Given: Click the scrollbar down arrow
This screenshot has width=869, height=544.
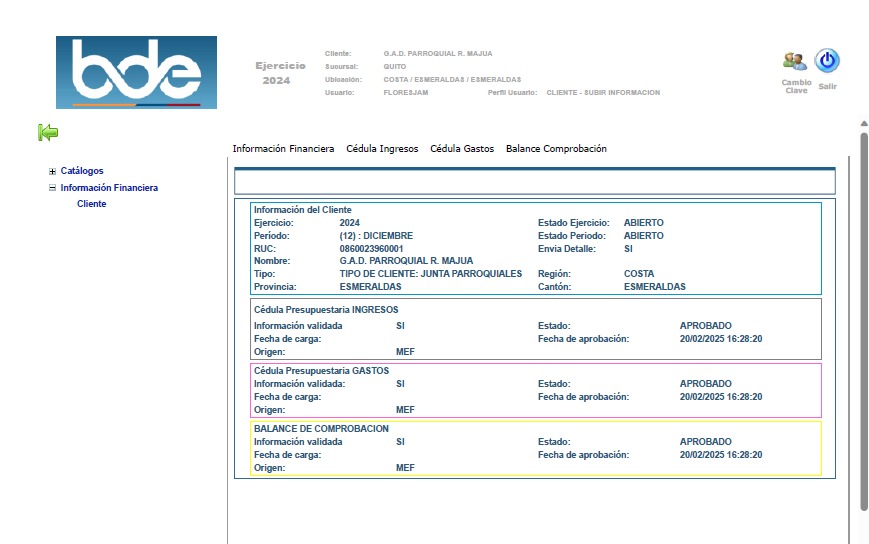Looking at the screenshot, I should [x=863, y=538].
